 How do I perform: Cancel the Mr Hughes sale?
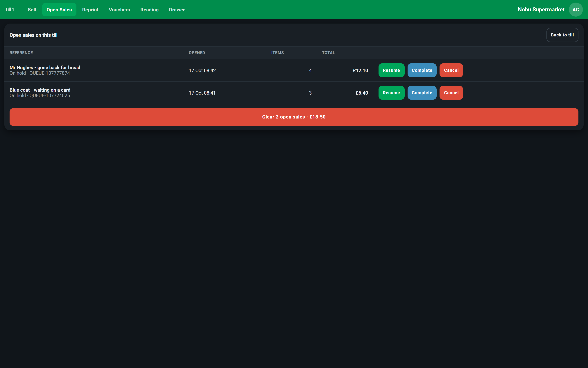coord(451,70)
